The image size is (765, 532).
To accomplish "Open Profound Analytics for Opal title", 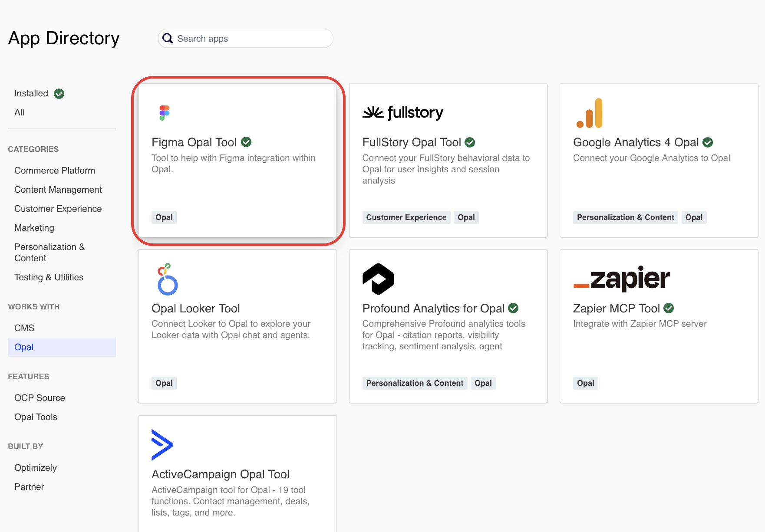I will coord(434,309).
